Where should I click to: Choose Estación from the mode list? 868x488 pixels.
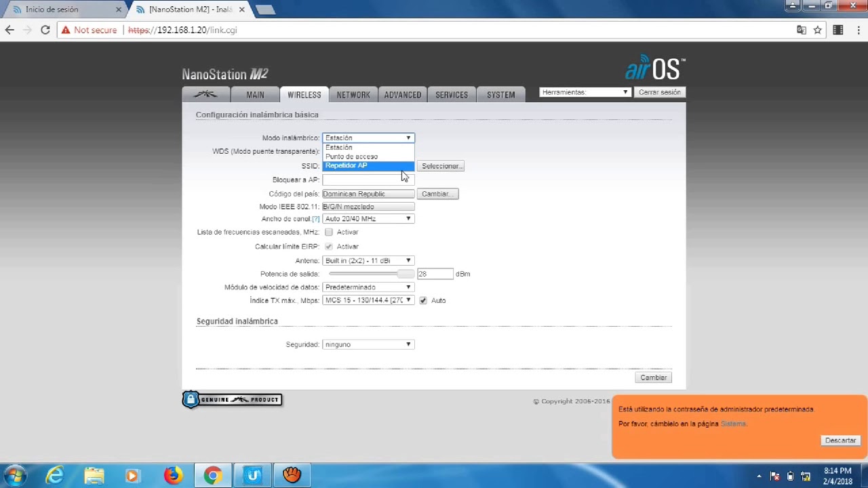368,147
